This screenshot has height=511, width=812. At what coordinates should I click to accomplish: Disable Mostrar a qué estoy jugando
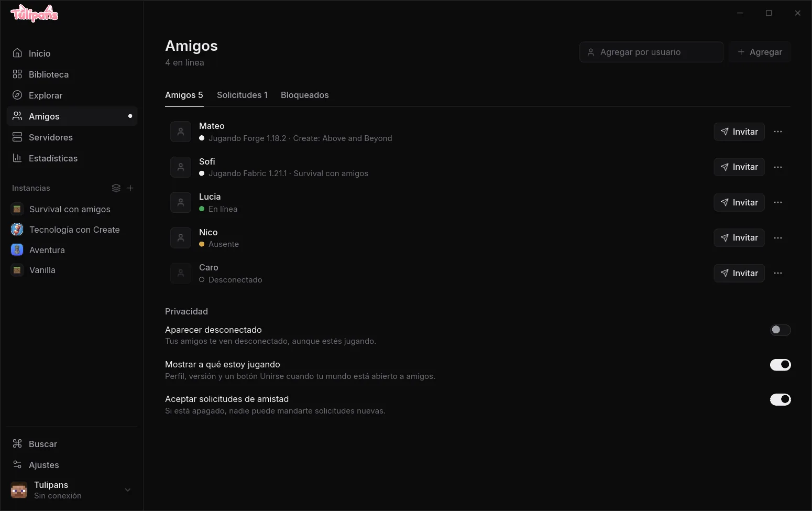(x=780, y=365)
